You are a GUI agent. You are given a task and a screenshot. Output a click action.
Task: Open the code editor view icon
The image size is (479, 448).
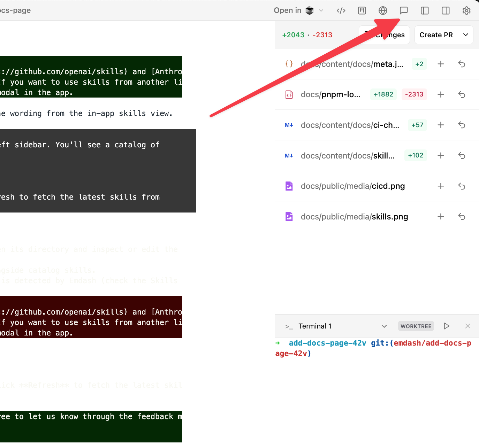coord(341,10)
